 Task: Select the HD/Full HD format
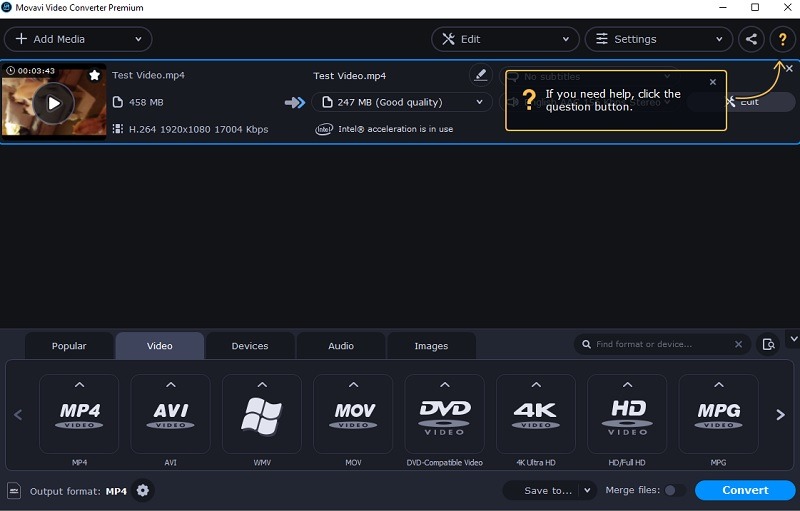coord(627,414)
